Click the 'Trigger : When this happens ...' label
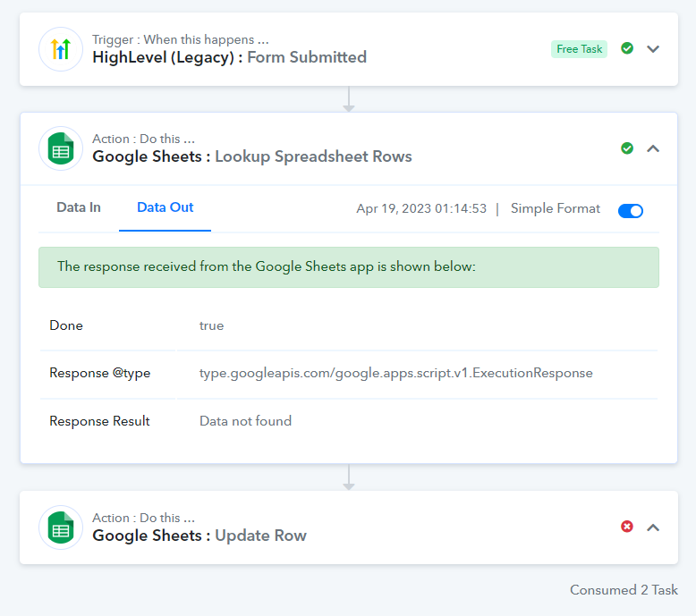 click(x=180, y=39)
